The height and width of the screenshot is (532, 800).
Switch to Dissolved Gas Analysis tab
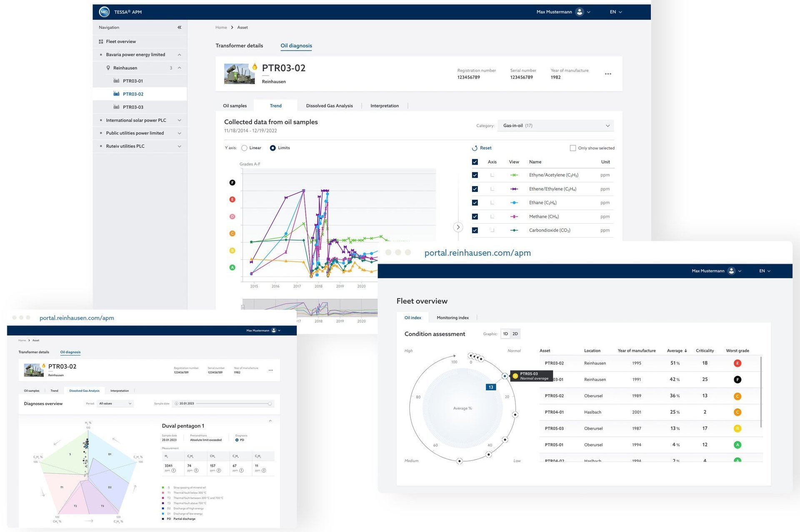(329, 106)
